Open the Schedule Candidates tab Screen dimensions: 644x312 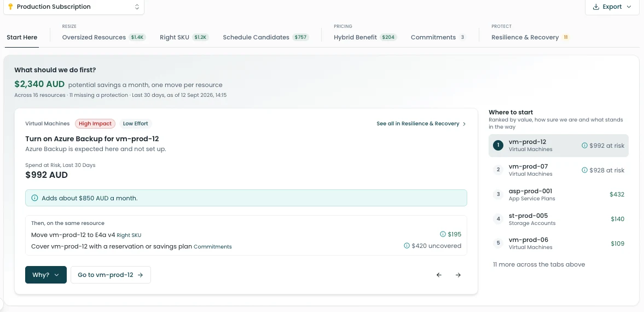(266, 37)
